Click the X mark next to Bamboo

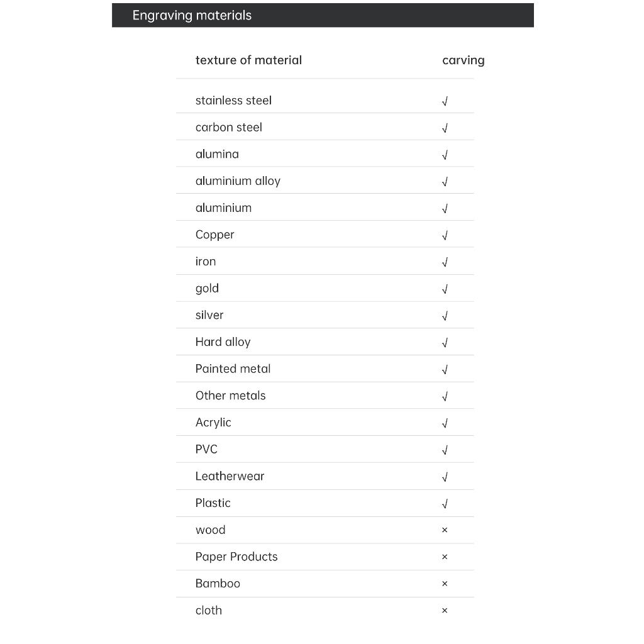pos(445,584)
